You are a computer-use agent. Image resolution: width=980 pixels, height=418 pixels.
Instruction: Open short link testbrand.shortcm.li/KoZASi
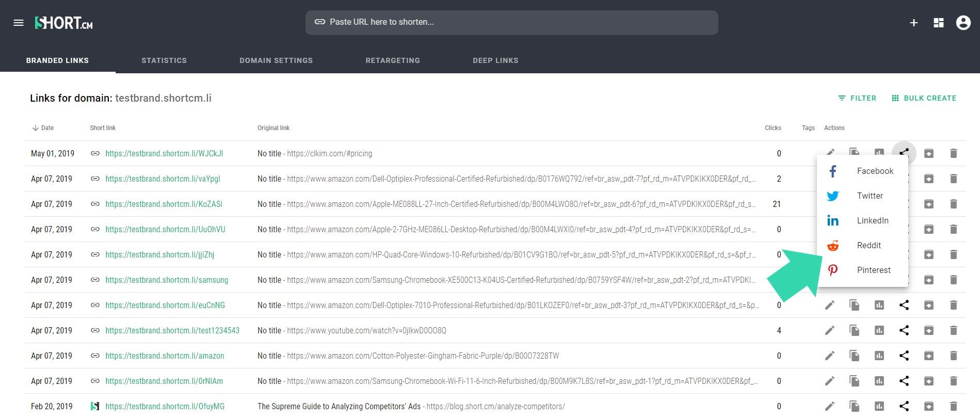click(x=164, y=204)
